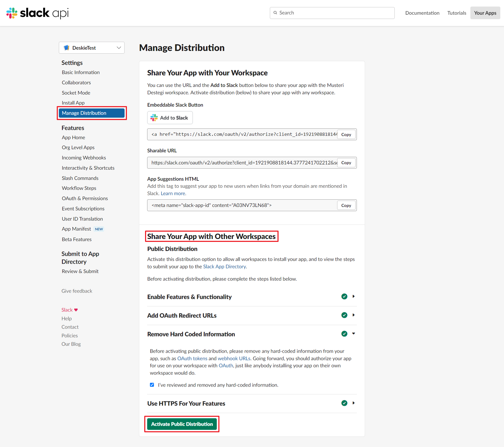Open the Policies footer link
Screen dimensions: 504x447
(70, 335)
